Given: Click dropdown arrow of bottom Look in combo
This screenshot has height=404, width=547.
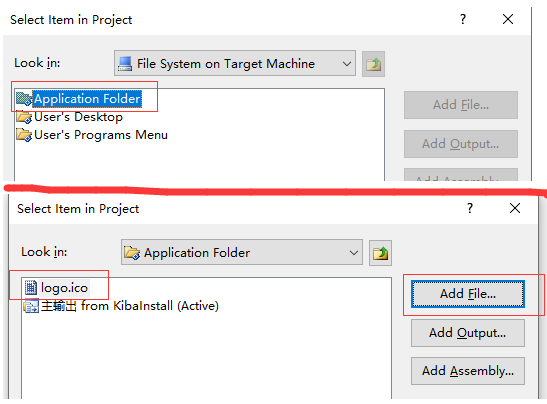Looking at the screenshot, I should coord(354,253).
